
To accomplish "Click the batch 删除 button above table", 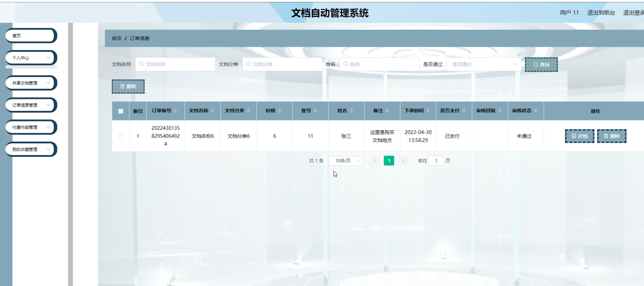I will (x=128, y=87).
